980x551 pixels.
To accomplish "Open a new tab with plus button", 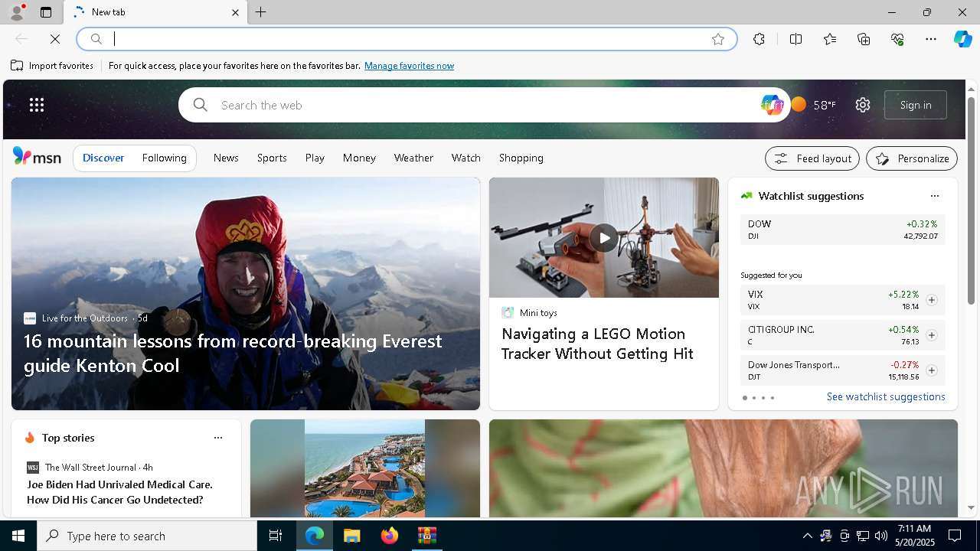I will tap(261, 12).
